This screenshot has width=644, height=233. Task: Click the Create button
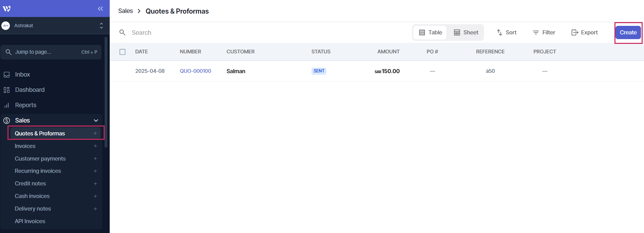[628, 32]
